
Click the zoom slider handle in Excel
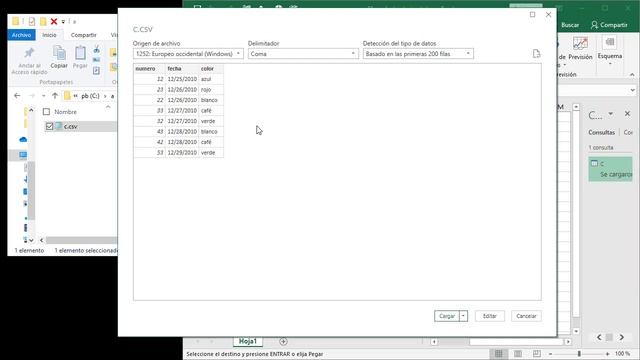pyautogui.click(x=579, y=354)
